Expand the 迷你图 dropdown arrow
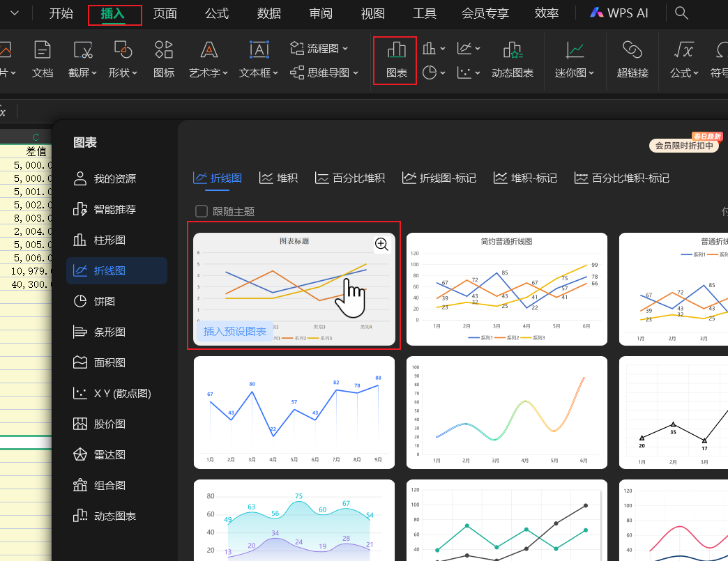This screenshot has width=728, height=561. 591,73
